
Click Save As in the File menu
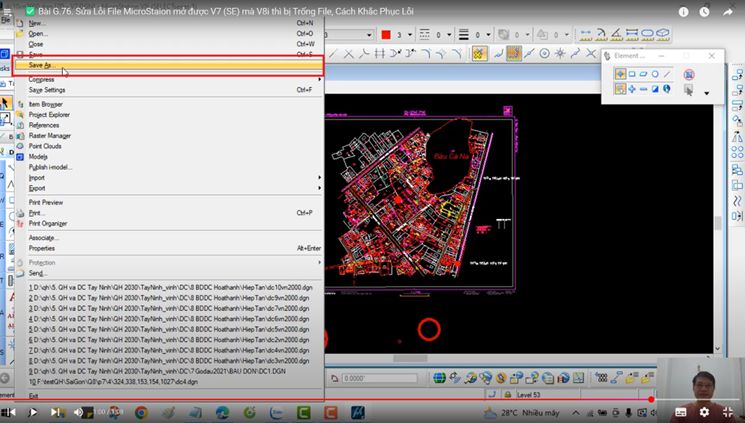[x=40, y=65]
